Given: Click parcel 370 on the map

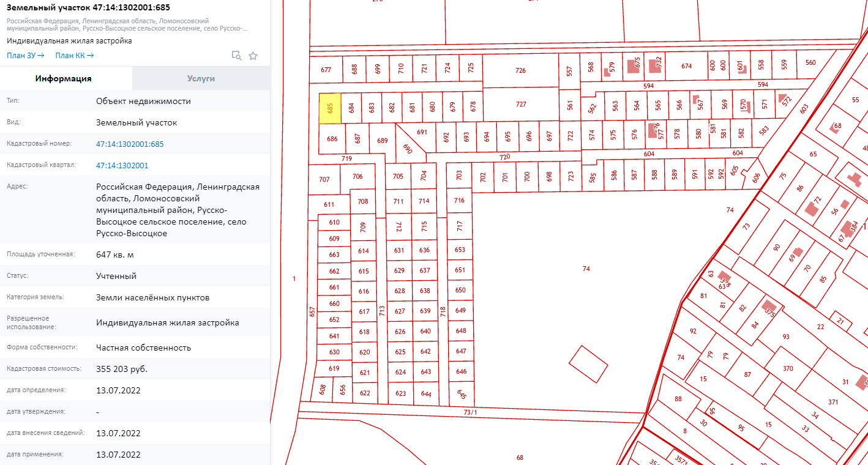Looking at the screenshot, I should tap(788, 368).
